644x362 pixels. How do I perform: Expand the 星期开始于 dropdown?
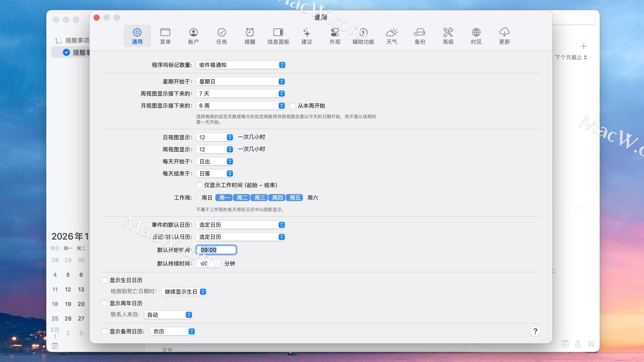(241, 81)
